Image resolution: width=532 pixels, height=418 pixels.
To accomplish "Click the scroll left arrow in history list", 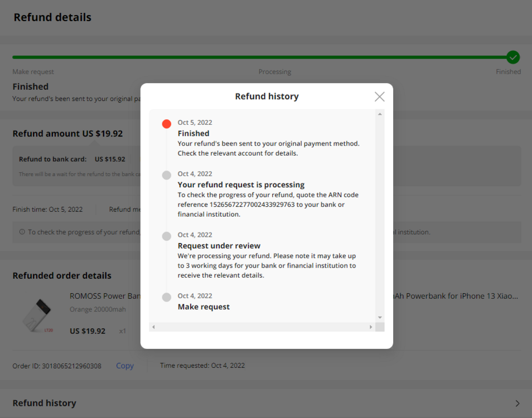I will [154, 327].
